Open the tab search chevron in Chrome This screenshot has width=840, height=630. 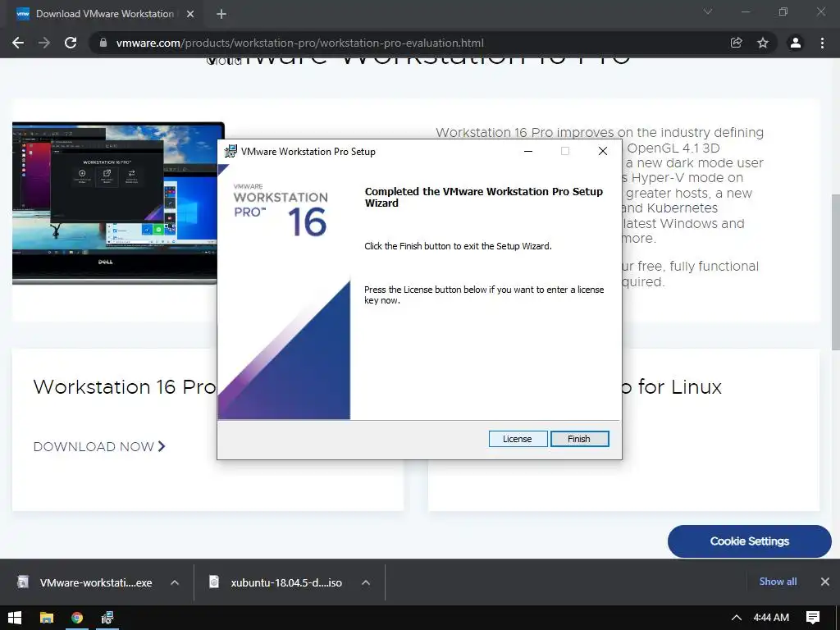tap(708, 11)
